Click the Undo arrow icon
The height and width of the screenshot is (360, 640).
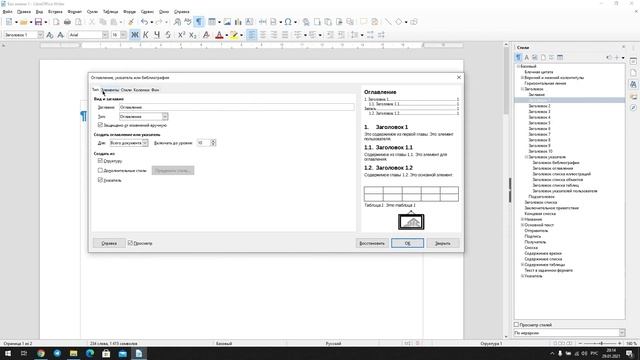click(144, 22)
